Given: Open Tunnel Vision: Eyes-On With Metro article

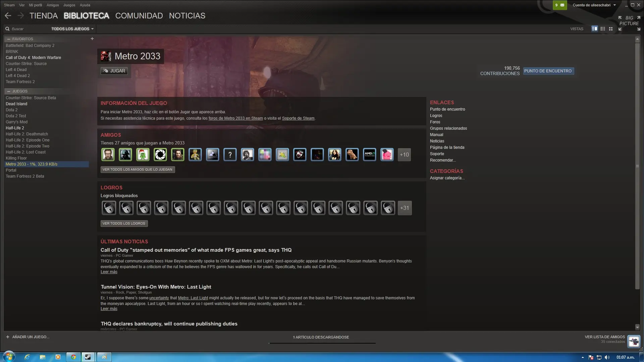Looking at the screenshot, I should pos(156,287).
